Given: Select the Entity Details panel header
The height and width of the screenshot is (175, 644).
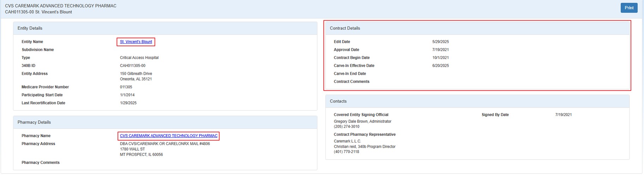Looking at the screenshot, I should pos(165,28).
